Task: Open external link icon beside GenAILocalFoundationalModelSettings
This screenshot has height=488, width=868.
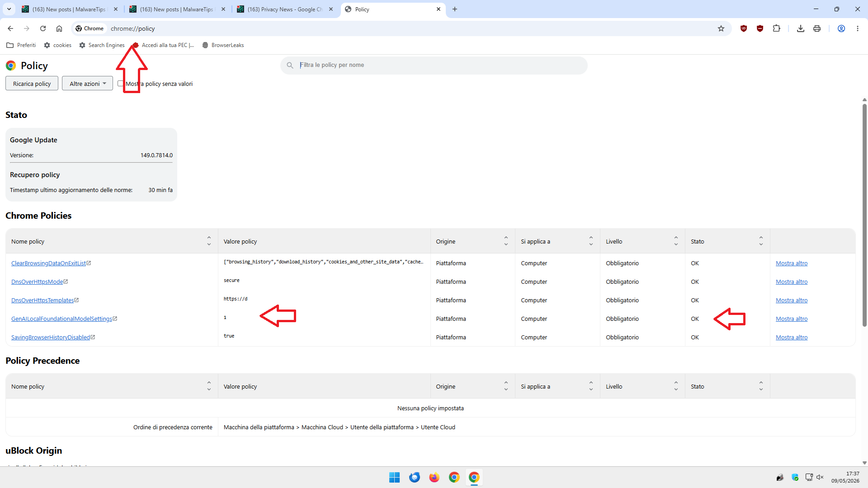Action: [115, 319]
